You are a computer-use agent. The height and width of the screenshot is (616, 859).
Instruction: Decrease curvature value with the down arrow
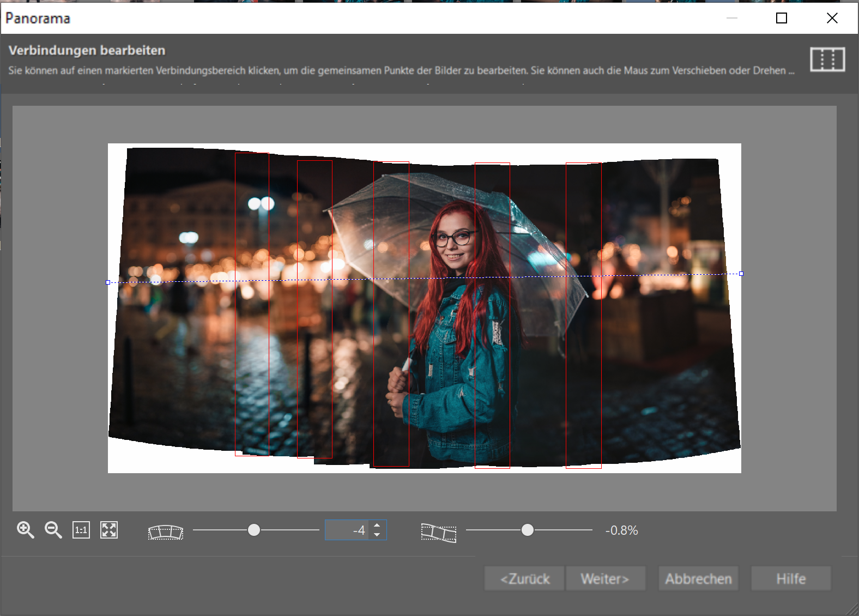tap(377, 535)
